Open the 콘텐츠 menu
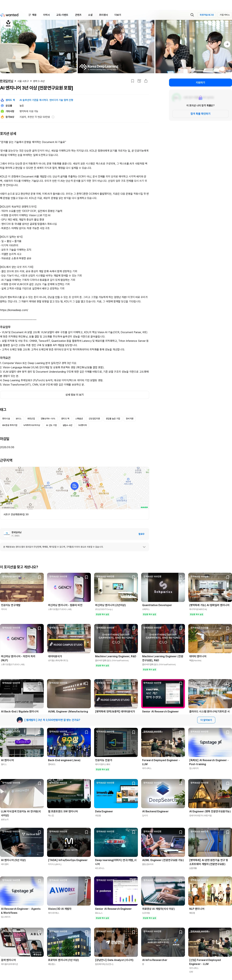232x980 pixels. tap(78, 15)
